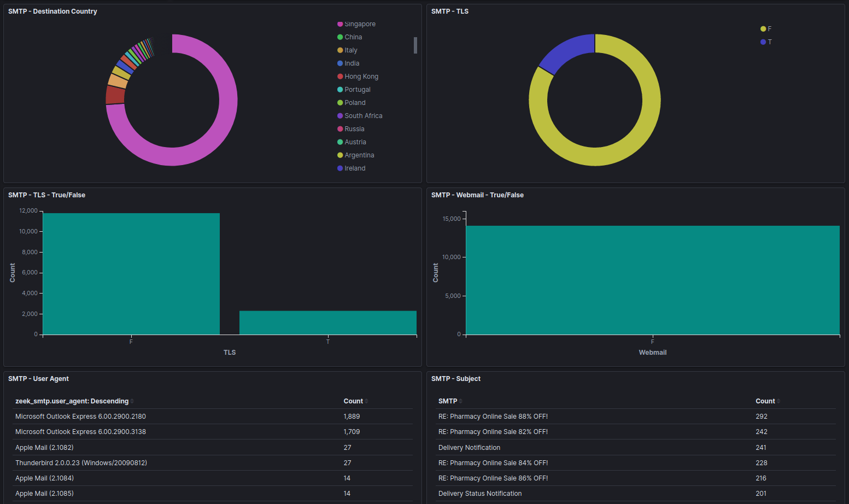Click the sort arrows on zeek_smtp.user_agent header
This screenshot has width=849, height=504.
tap(133, 401)
